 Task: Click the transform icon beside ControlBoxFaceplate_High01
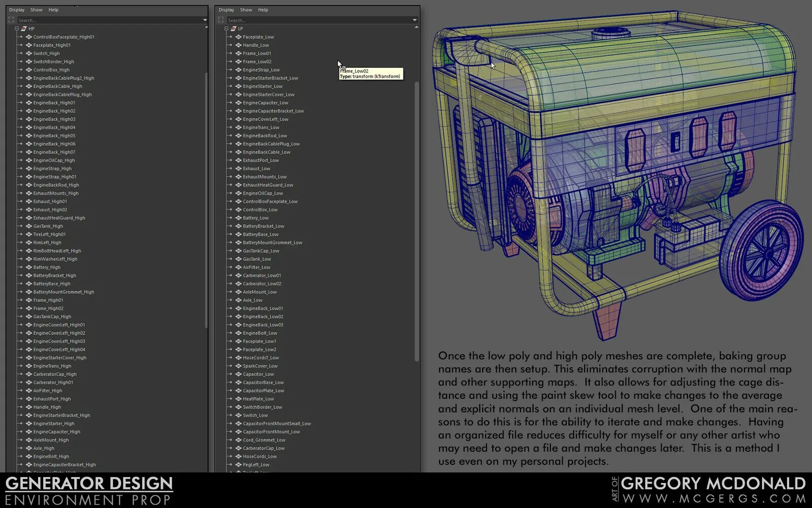tap(29, 37)
